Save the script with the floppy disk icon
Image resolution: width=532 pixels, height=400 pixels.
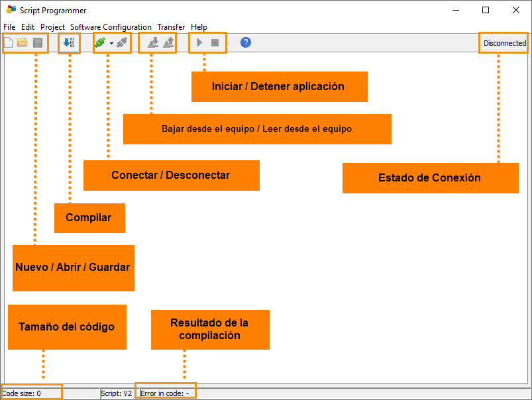click(x=38, y=43)
